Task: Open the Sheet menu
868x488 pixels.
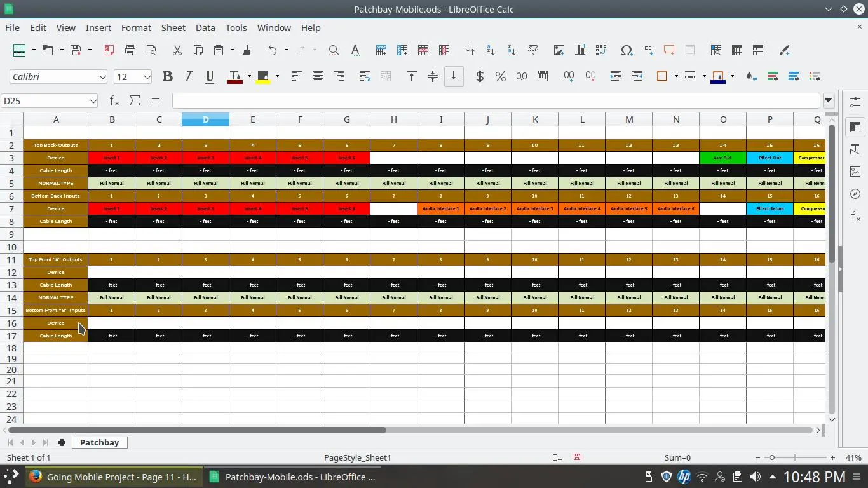Action: click(173, 28)
